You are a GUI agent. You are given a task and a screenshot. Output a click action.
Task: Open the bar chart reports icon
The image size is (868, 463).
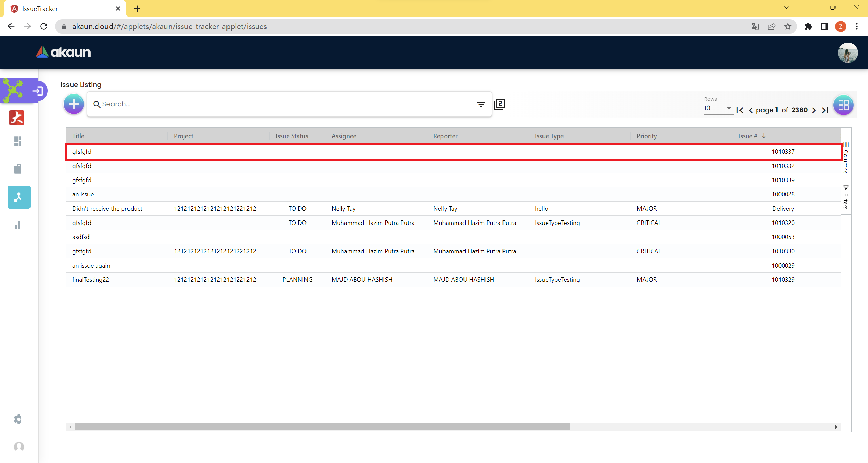point(18,225)
